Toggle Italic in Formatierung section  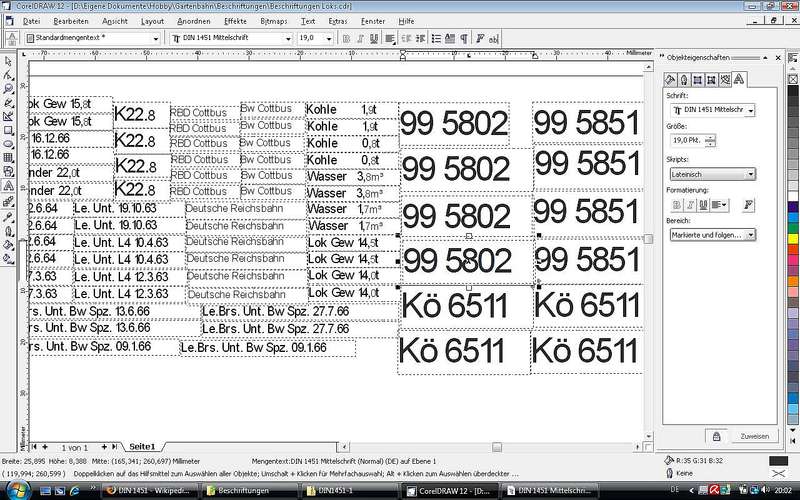click(690, 205)
